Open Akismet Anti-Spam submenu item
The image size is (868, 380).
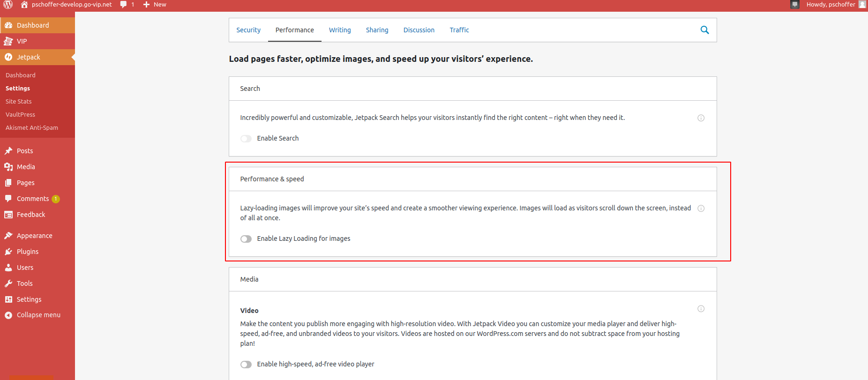32,127
